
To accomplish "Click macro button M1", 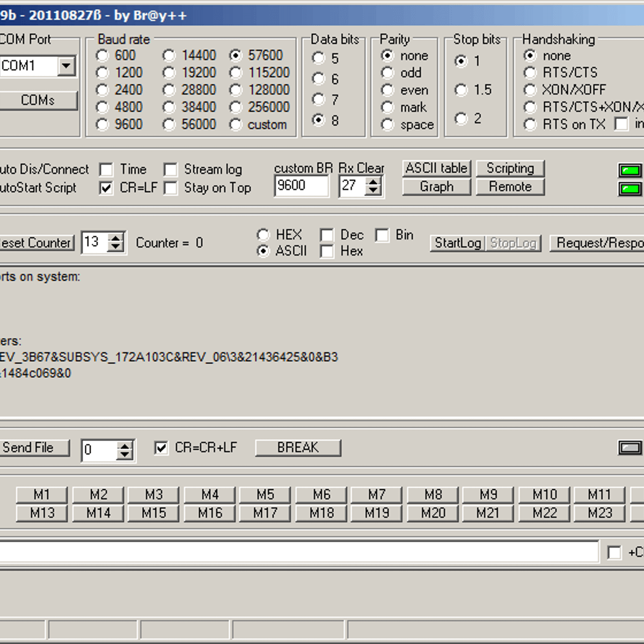I will 42,494.
